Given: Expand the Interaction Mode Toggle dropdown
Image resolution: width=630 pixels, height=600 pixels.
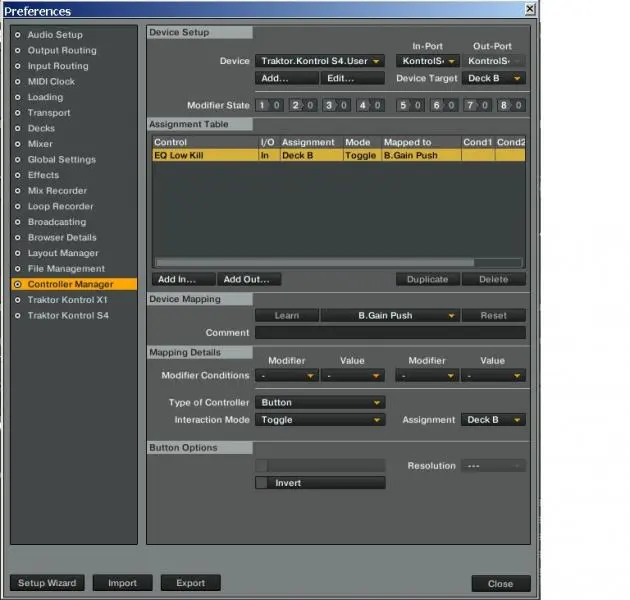Looking at the screenshot, I should coord(319,420).
